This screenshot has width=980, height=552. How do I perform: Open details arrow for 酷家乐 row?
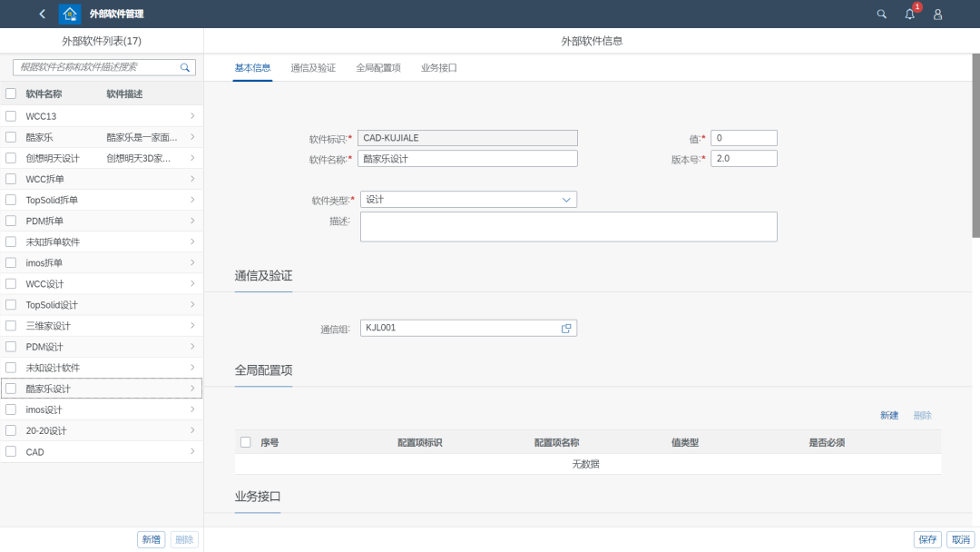[x=192, y=137]
